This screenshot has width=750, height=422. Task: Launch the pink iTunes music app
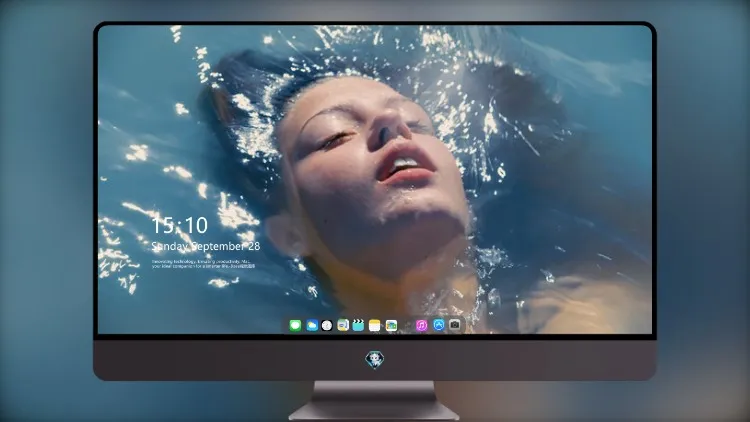pos(421,325)
